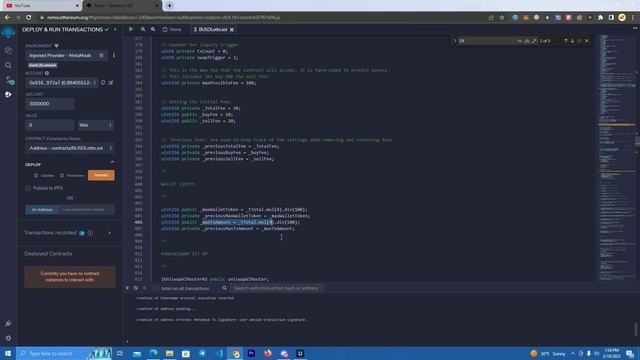Image resolution: width=640 pixels, height=360 pixels.
Task: Click the green Run script play icon
Action: 131,29
